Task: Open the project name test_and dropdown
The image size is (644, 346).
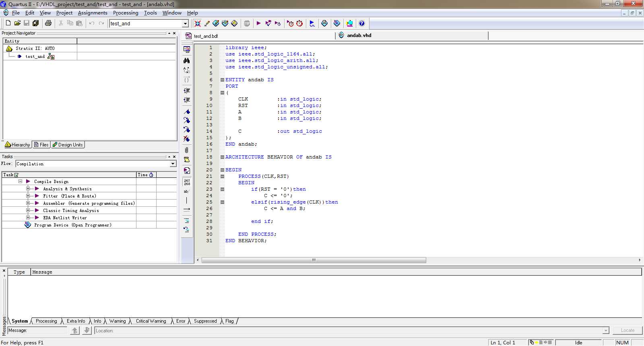Action: (x=185, y=24)
